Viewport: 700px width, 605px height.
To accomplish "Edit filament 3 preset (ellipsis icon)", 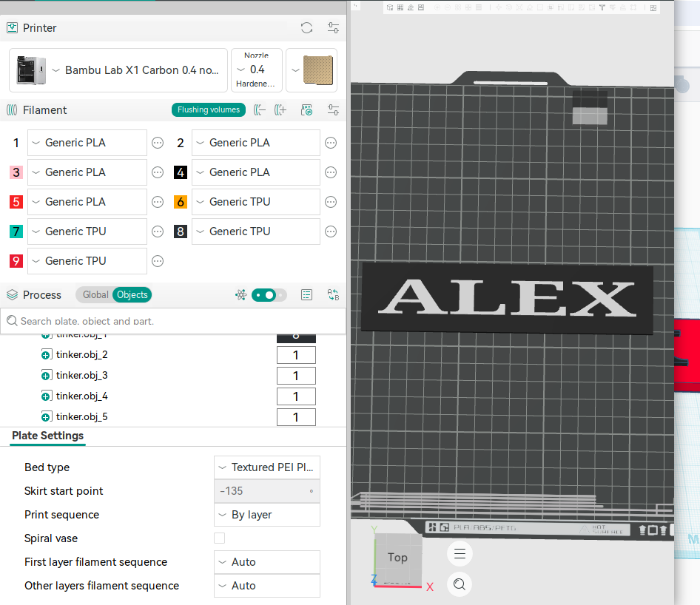I will [158, 172].
